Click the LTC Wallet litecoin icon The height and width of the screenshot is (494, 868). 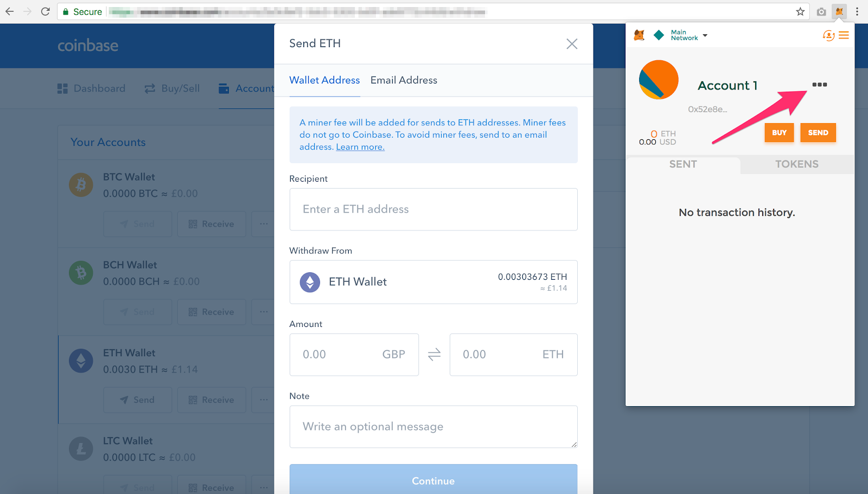(x=81, y=449)
